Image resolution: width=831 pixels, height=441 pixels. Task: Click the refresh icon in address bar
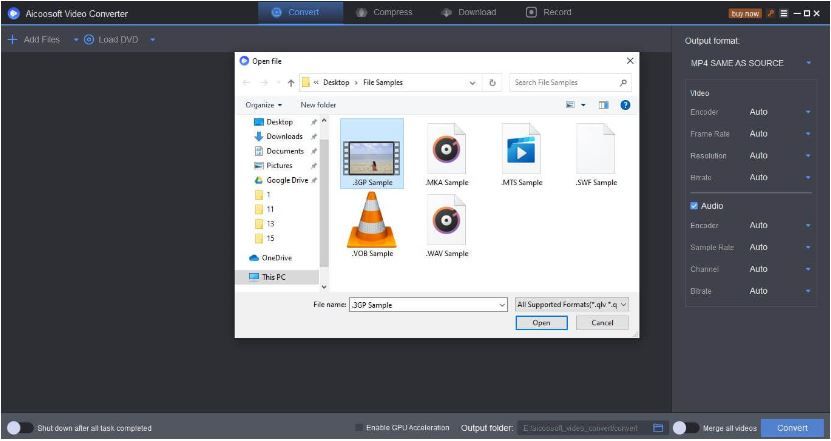[493, 83]
